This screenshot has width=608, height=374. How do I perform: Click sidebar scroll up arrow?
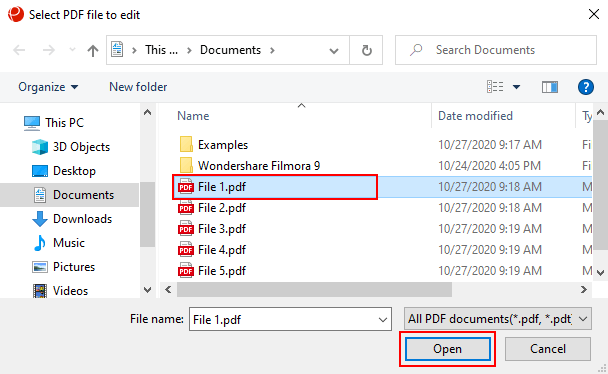147,113
